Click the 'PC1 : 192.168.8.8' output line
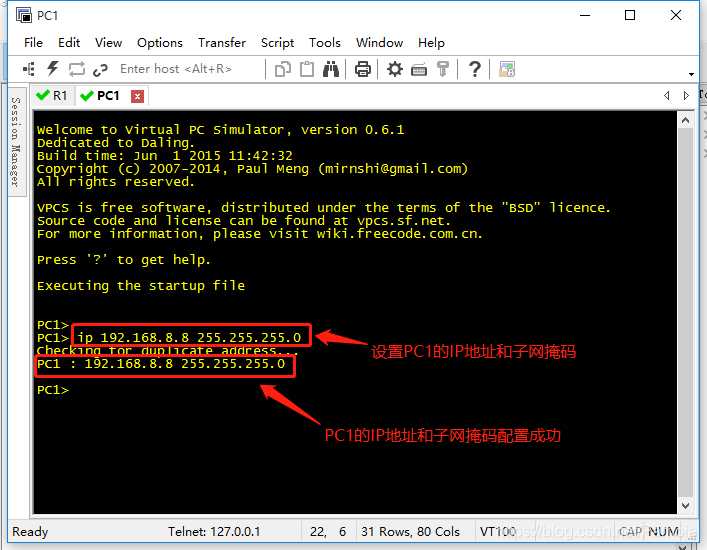The image size is (707, 550). pos(161,364)
